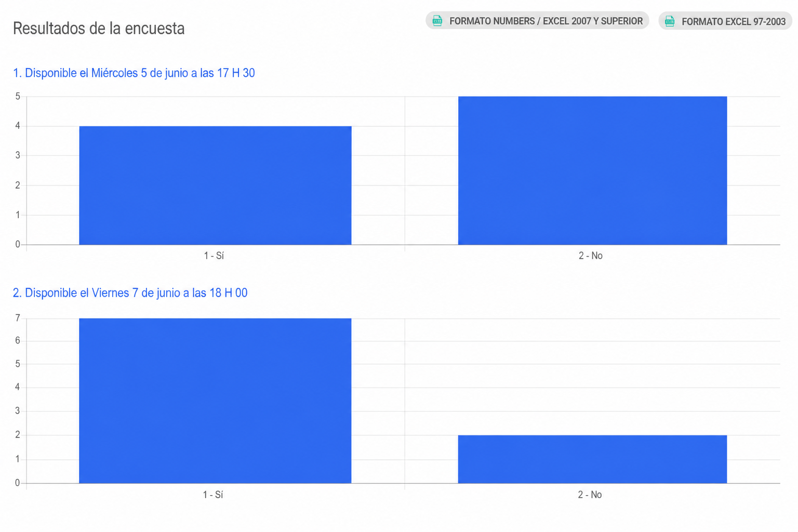This screenshot has width=798, height=532.
Task: Click axis value 6 in Viernes chart
Action: [18, 341]
